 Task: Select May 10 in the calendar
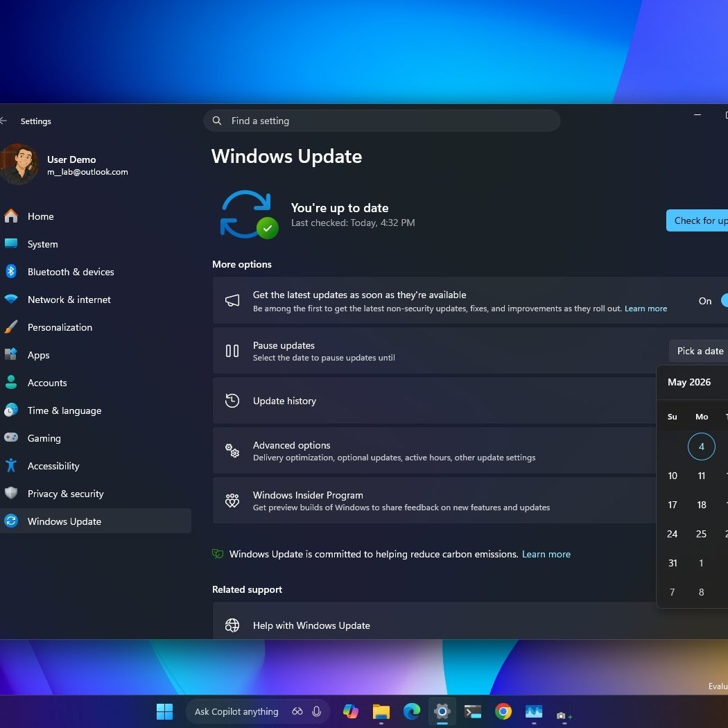673,476
